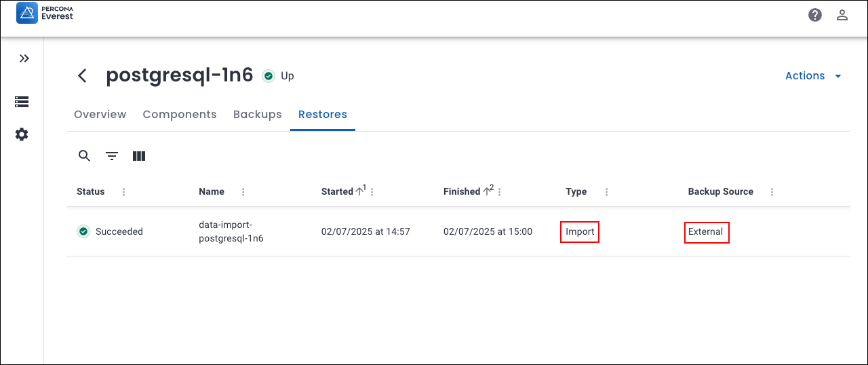Go back using the left arrow
Viewport: 868px width, 365px height.
coord(82,76)
